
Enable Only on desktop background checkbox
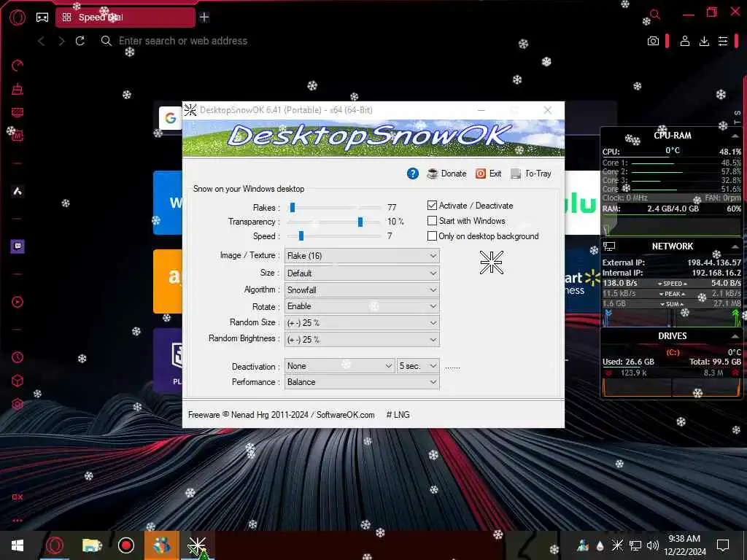pyautogui.click(x=432, y=236)
